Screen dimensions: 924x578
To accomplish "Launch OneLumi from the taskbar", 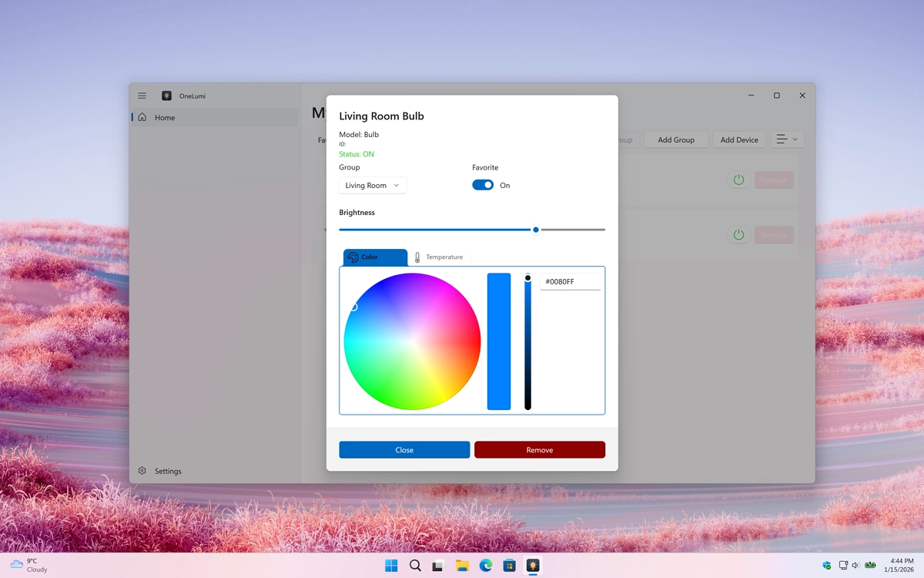I will click(533, 565).
